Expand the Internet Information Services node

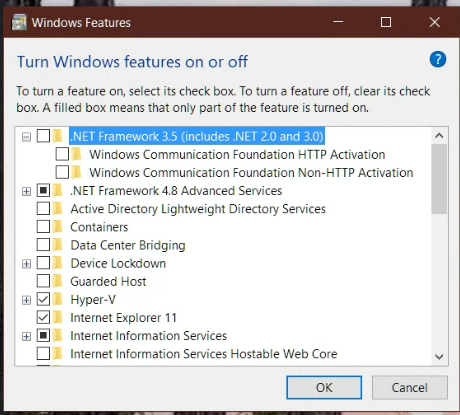point(26,336)
